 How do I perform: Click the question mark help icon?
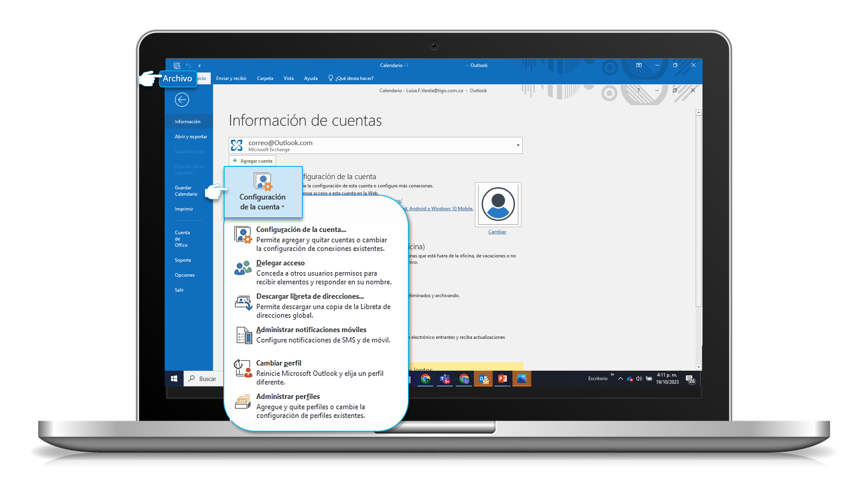pyautogui.click(x=638, y=90)
